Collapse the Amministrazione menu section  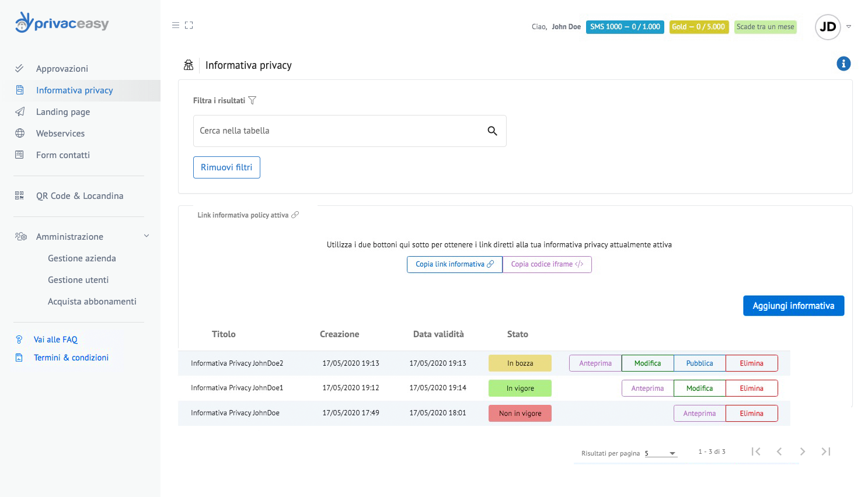(147, 236)
